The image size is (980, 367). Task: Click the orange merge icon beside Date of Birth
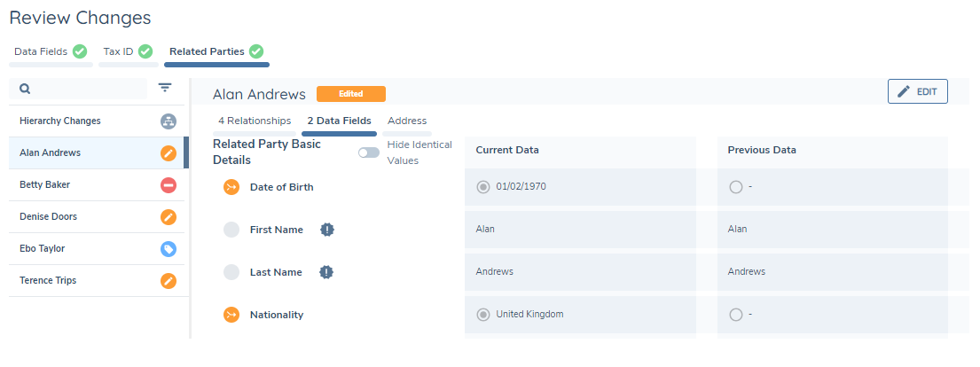point(231,187)
